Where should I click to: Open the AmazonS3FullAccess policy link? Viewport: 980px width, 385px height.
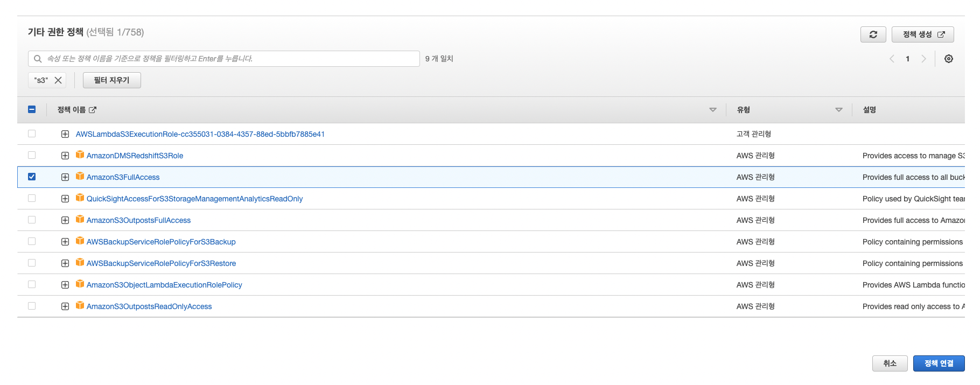[x=123, y=177]
